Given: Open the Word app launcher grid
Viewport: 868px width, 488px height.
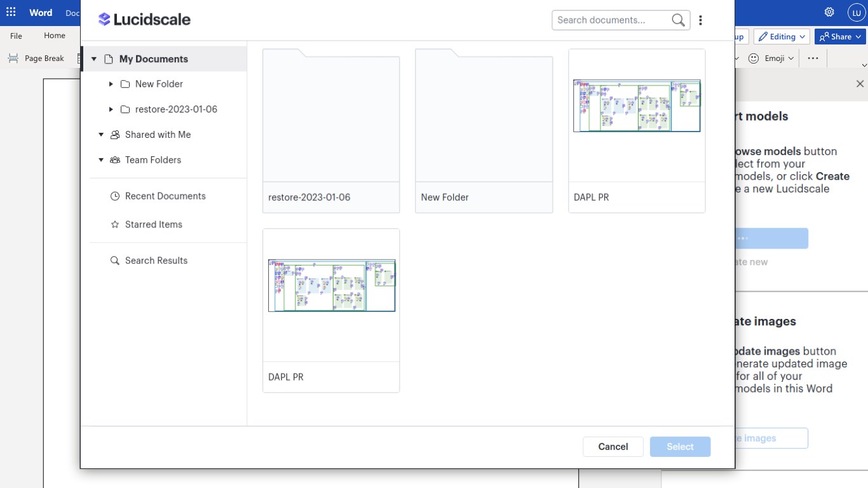Looking at the screenshot, I should (x=11, y=12).
